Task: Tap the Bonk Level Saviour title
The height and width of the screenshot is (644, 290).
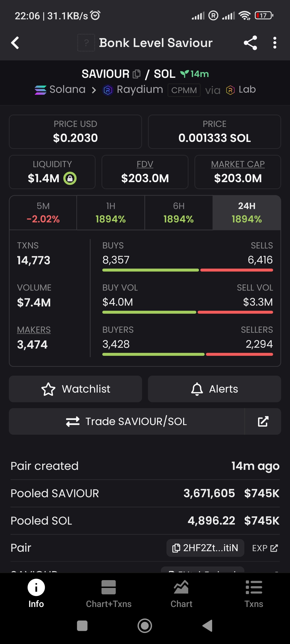Action: tap(156, 43)
